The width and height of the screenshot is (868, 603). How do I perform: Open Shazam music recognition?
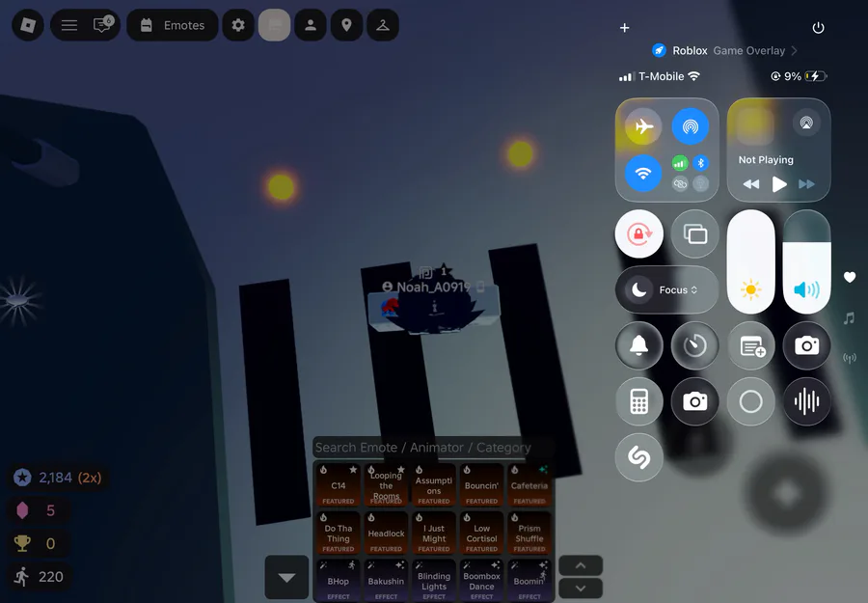(639, 457)
